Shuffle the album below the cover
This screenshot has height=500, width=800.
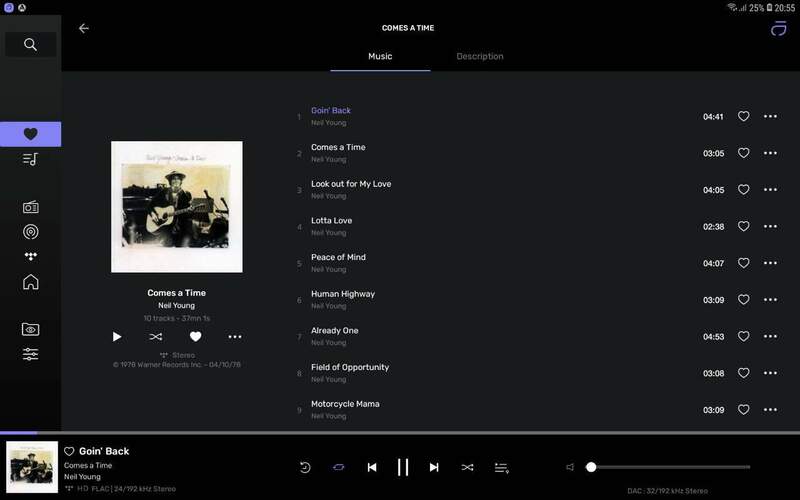[x=156, y=337]
